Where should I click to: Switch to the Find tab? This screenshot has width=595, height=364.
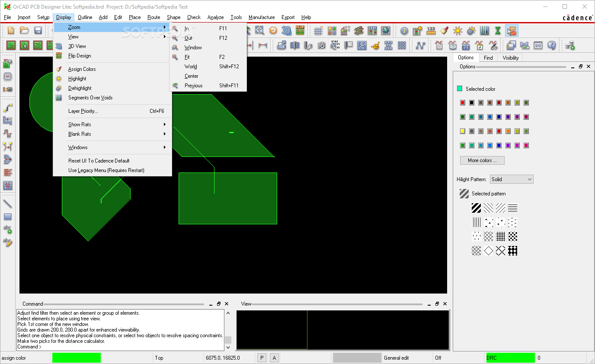(488, 57)
